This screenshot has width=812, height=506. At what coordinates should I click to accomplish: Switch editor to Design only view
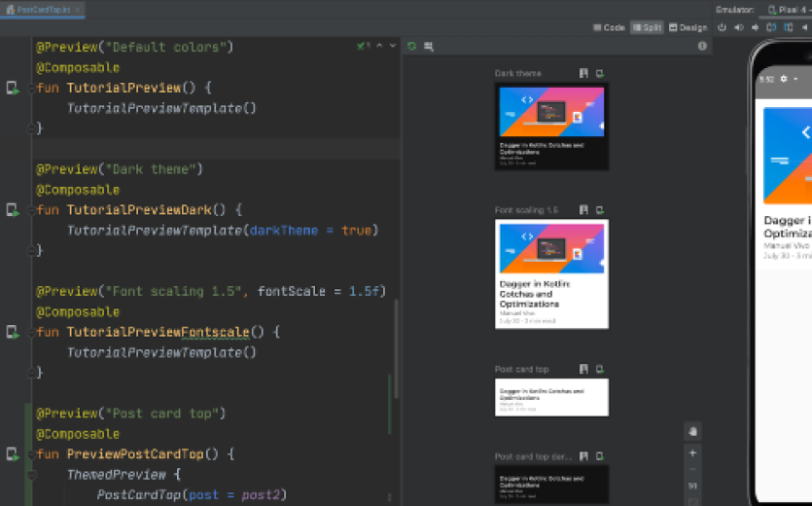[x=688, y=28]
